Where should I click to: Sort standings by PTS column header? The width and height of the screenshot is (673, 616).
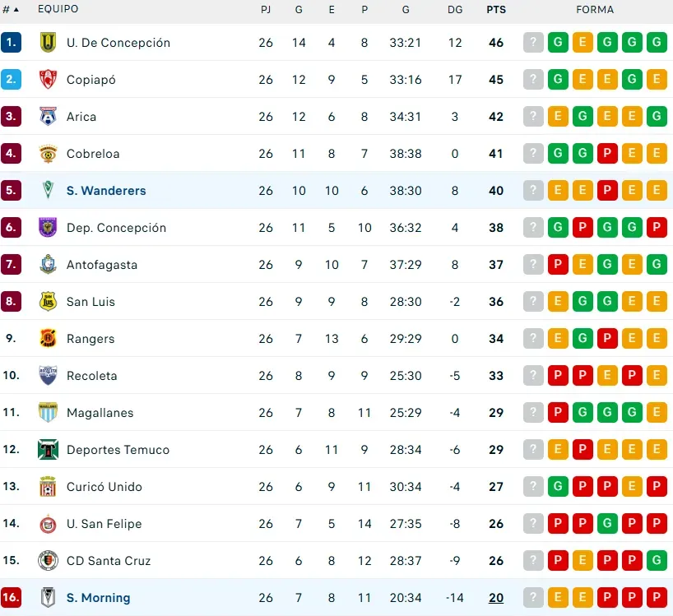pyautogui.click(x=496, y=10)
